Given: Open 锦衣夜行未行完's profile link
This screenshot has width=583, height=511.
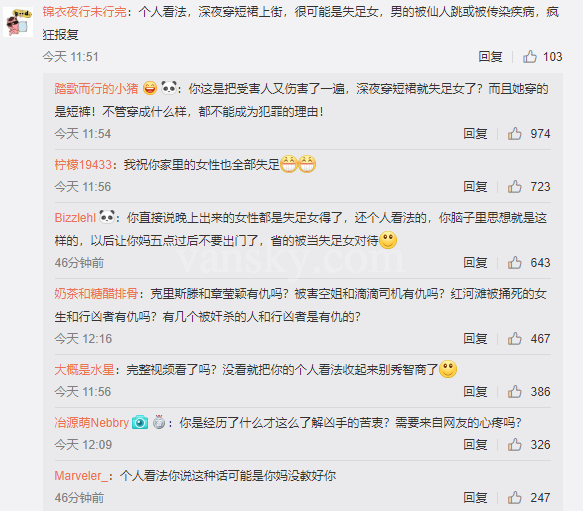Looking at the screenshot, I should coord(84,12).
